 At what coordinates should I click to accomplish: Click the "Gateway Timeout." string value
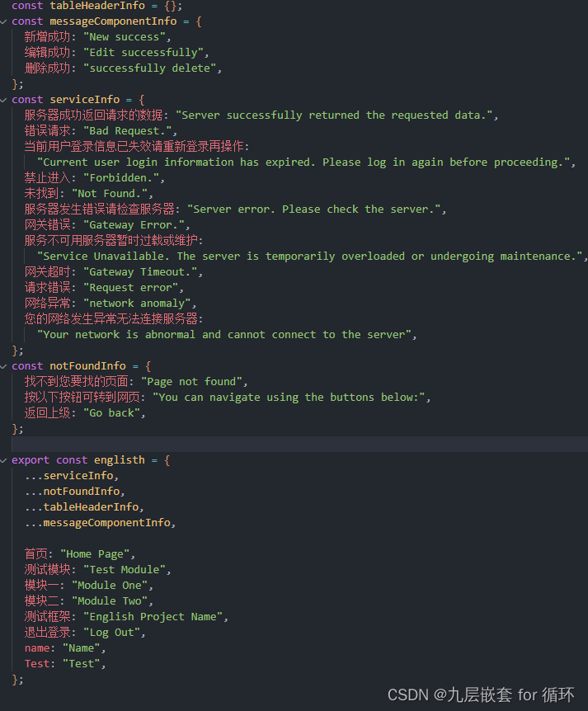click(x=140, y=272)
